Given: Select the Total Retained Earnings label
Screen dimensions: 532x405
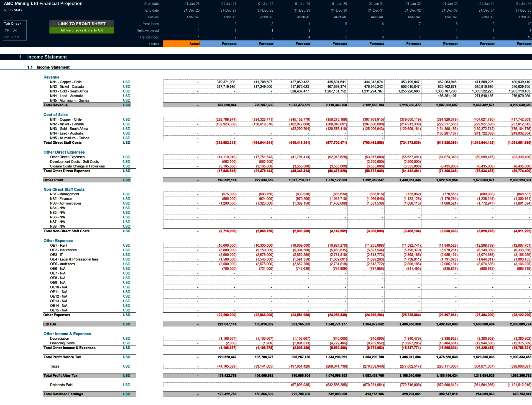Looking at the screenshot, I should tap(63, 394).
